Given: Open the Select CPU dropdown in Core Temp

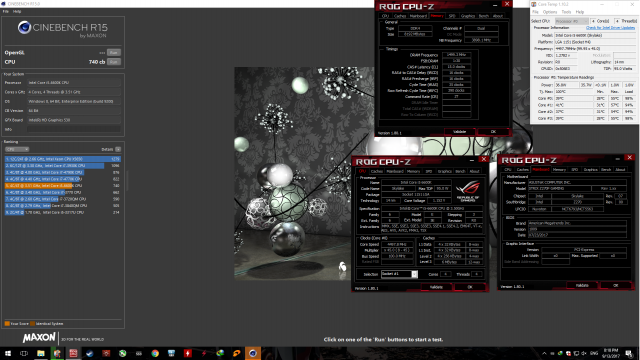Looking at the screenshot, I should coord(571,21).
